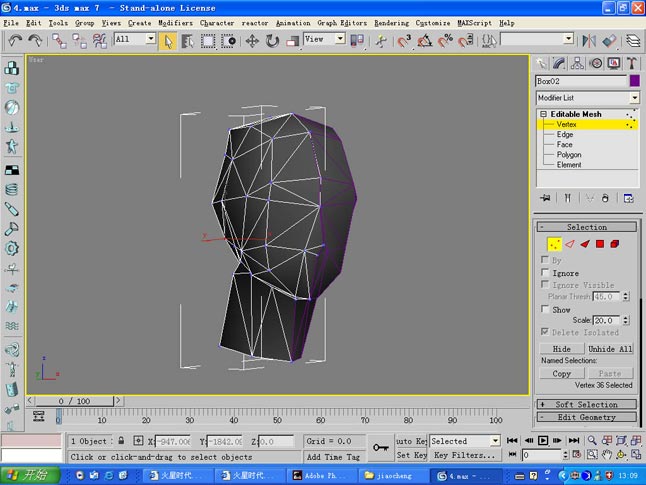Switch to the Hierarchy command panel
This screenshot has width=646, height=485.
pyautogui.click(x=577, y=63)
